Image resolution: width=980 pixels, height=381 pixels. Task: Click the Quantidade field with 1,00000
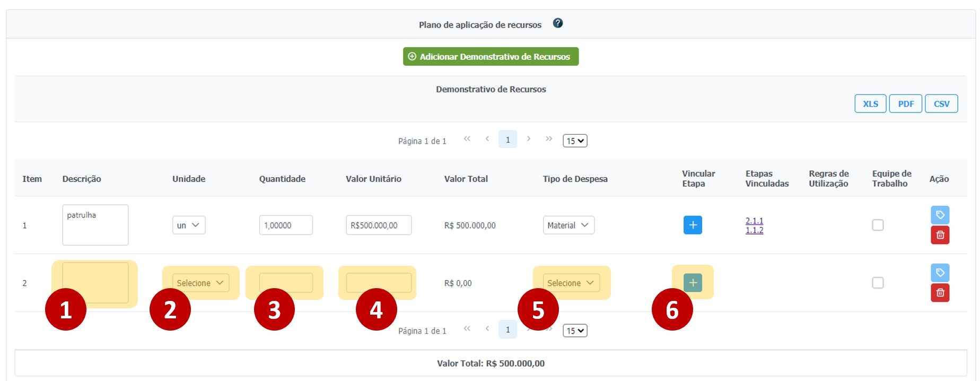[285, 225]
